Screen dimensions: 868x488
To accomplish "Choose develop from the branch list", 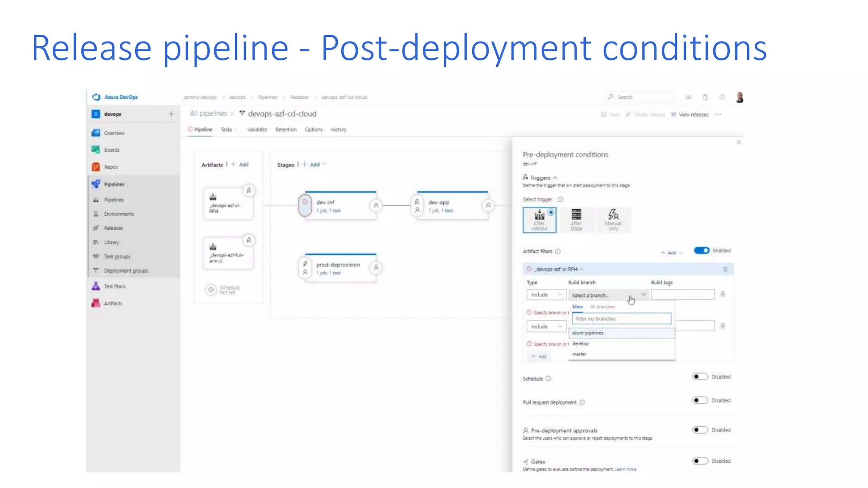I will (x=581, y=344).
